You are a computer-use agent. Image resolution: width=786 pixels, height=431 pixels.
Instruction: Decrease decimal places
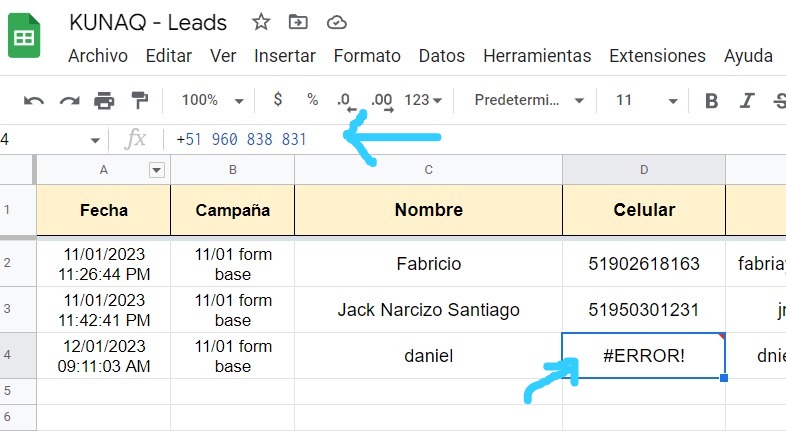[346, 102]
